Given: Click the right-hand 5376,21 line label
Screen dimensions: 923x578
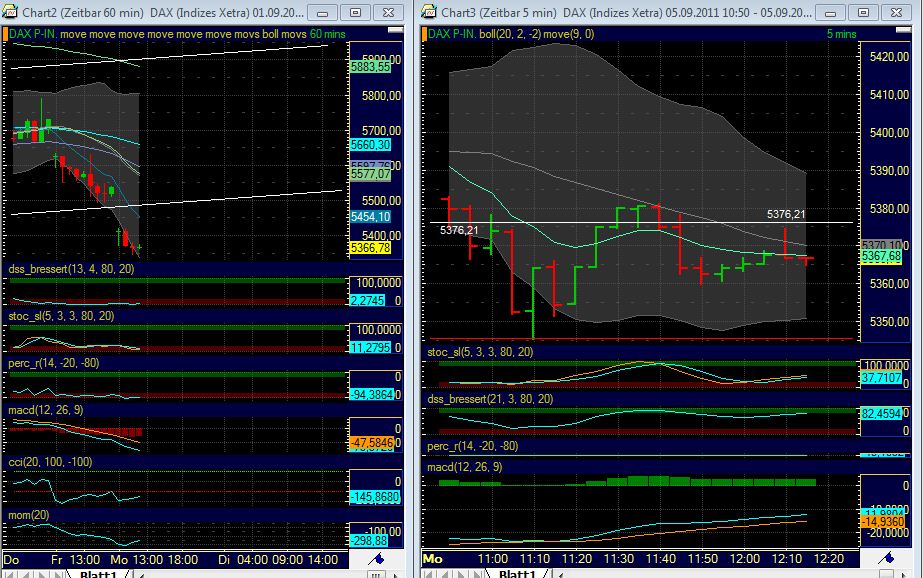Looking at the screenshot, I should tap(786, 214).
